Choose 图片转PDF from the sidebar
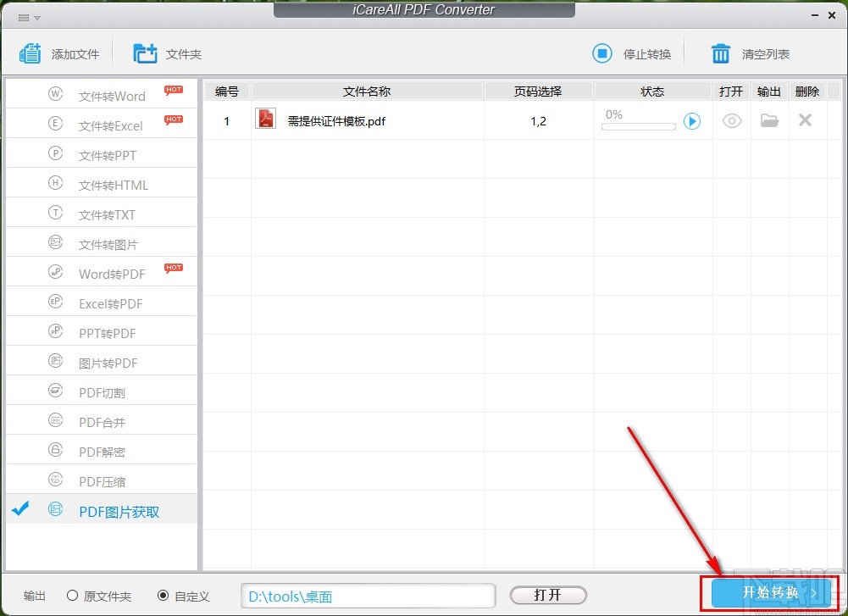848x616 pixels. [102, 361]
